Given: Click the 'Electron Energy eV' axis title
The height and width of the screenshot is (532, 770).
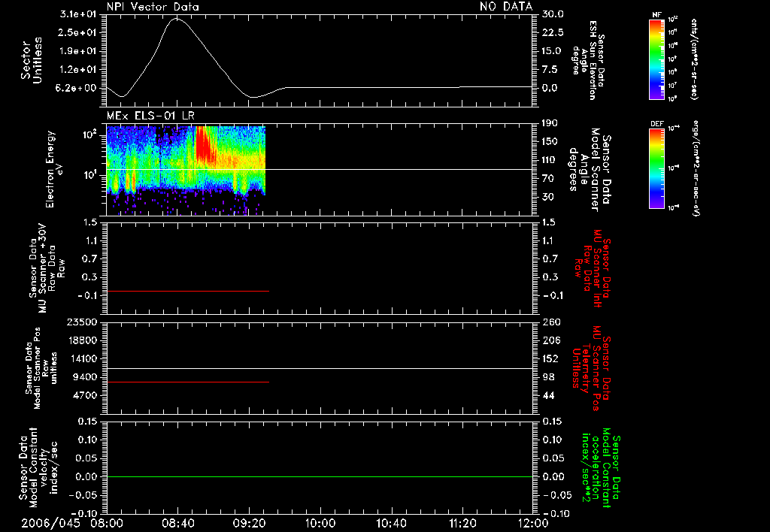Looking at the screenshot, I should [x=54, y=169].
